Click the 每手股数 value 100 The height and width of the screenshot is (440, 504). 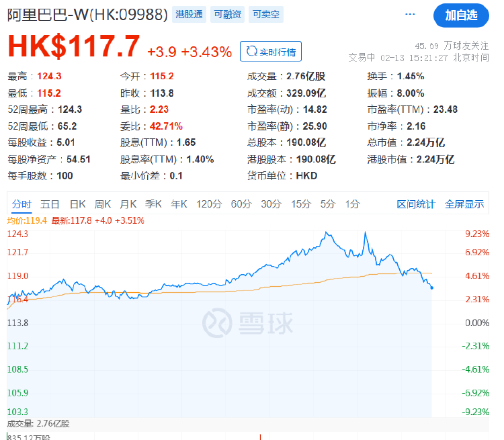point(65,175)
